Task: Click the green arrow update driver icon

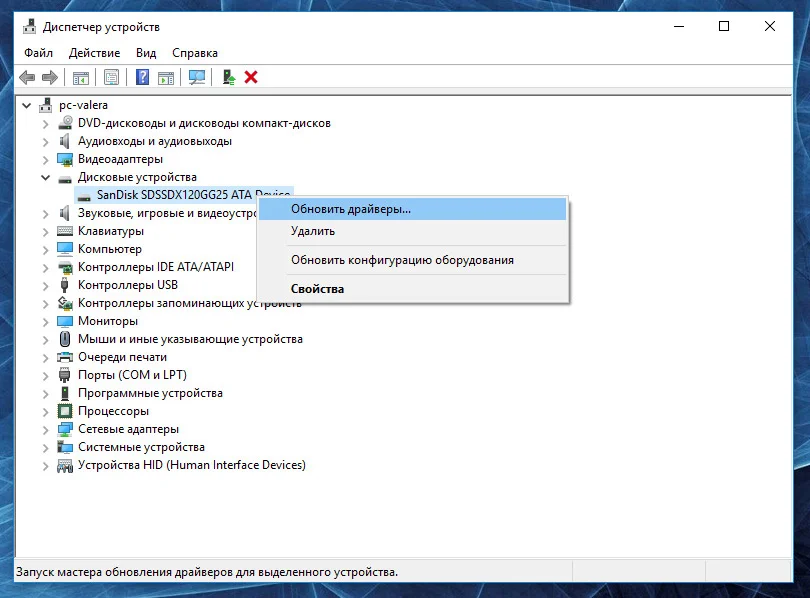Action: tap(229, 77)
